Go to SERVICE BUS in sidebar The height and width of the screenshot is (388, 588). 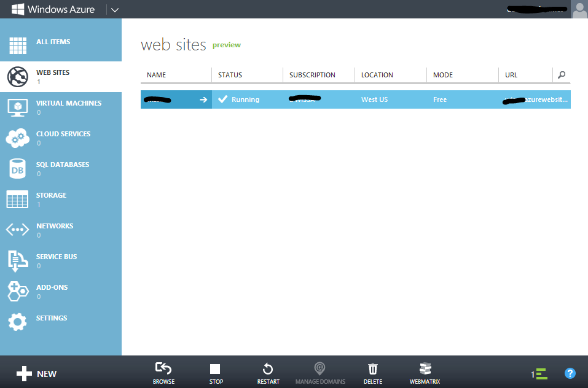click(x=57, y=257)
